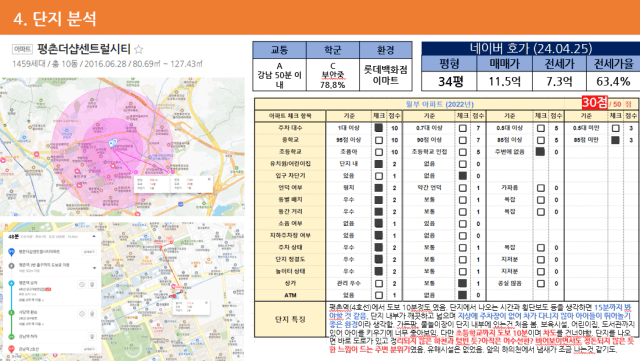The image size is (640, 361).
Task: Click the bell icon in the 강남역 하차 row
Action: [x=92, y=337]
